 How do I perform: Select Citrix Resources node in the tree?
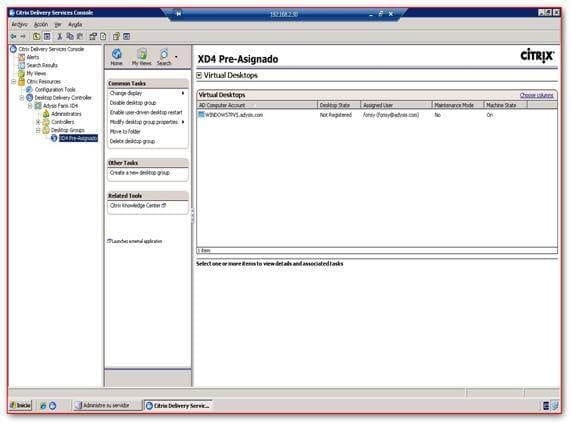pyautogui.click(x=43, y=82)
